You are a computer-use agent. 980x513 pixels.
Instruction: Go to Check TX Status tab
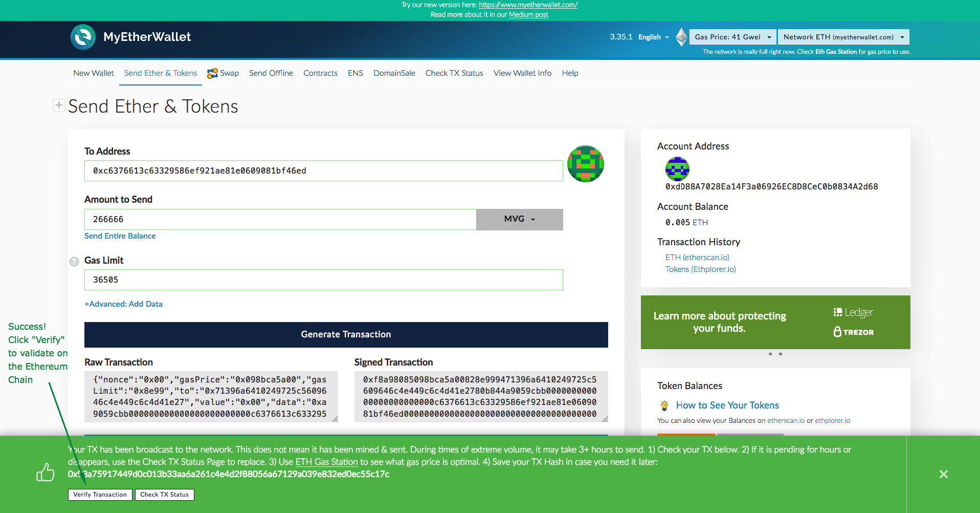(x=454, y=73)
